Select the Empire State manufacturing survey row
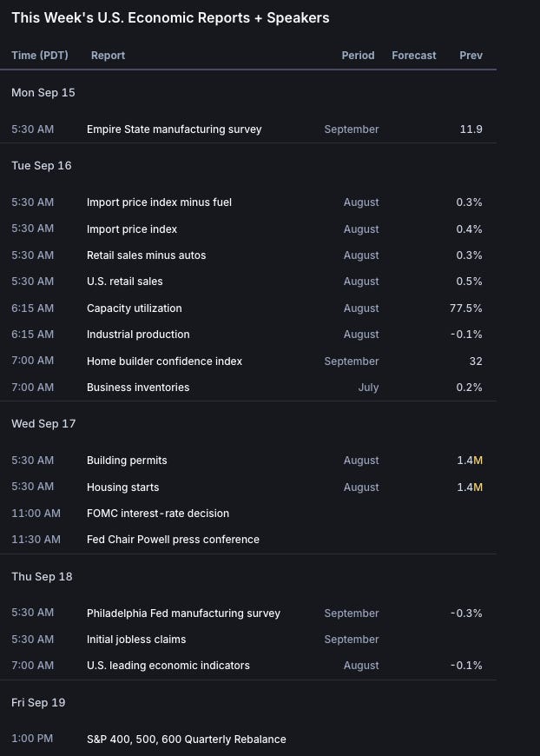Viewport: 540px width, 756px height. [x=174, y=129]
